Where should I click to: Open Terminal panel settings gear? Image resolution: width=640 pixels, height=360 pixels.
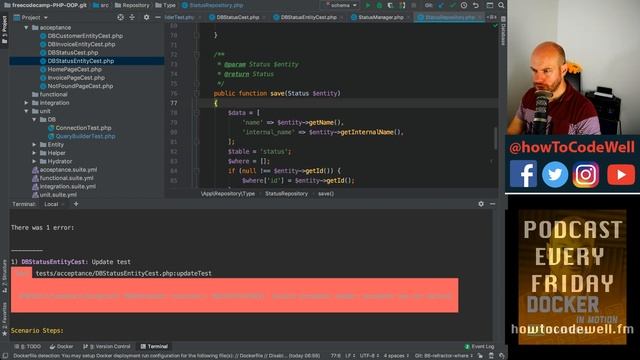coord(481,204)
